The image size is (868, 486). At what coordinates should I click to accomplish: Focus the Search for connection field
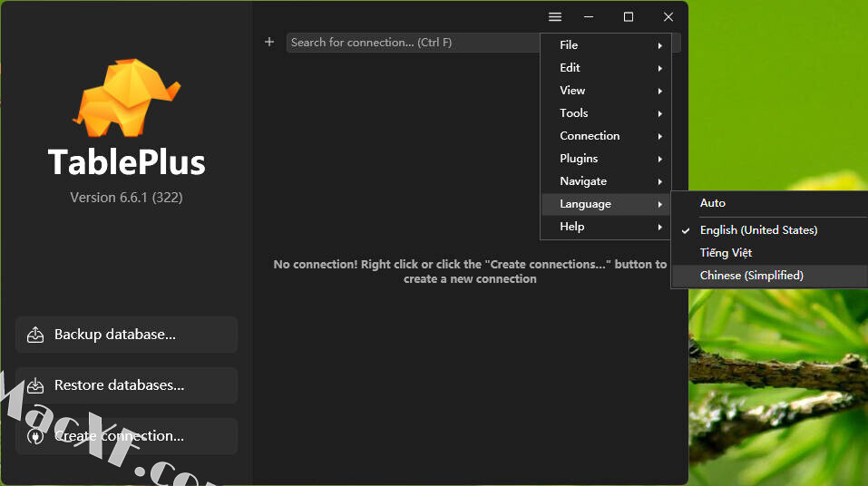coord(413,43)
